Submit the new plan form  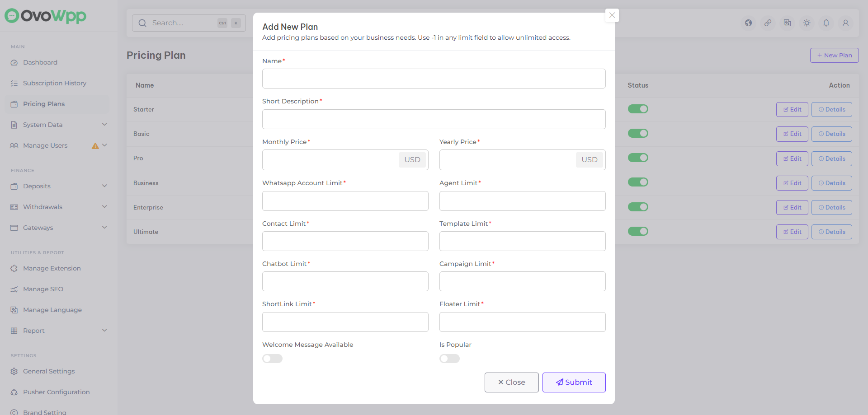pos(574,382)
